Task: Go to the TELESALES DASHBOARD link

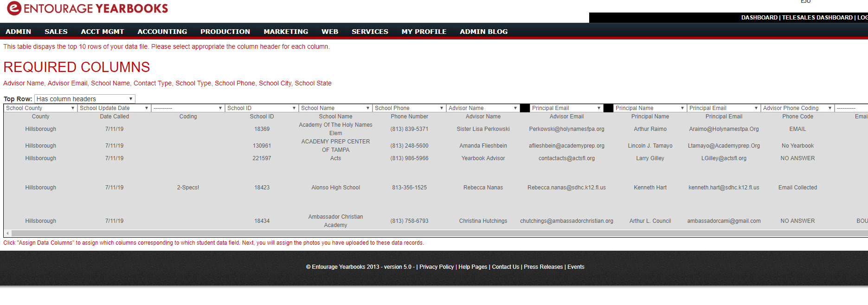Action: [817, 18]
